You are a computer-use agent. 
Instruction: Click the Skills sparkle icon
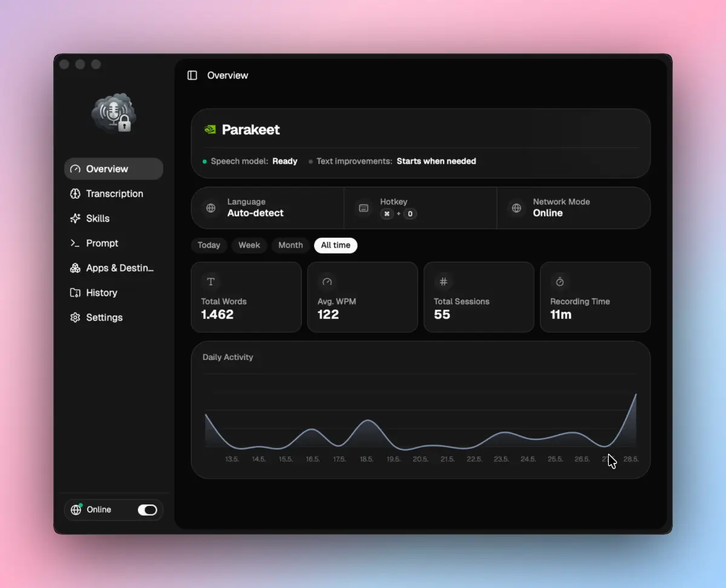coord(75,218)
